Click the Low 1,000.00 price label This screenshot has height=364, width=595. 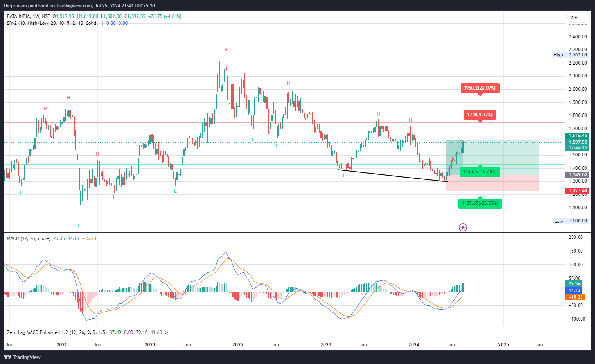point(571,221)
